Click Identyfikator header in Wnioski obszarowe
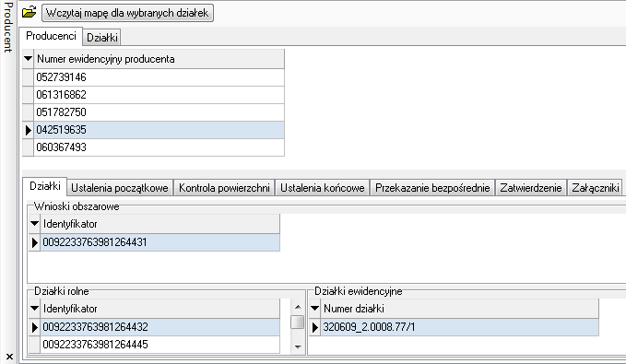 (159, 224)
